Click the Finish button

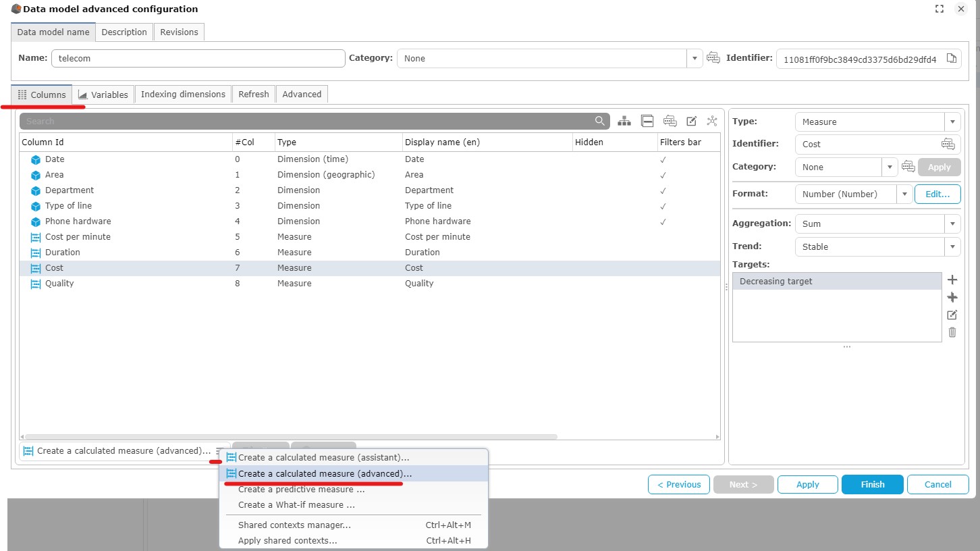click(x=872, y=484)
